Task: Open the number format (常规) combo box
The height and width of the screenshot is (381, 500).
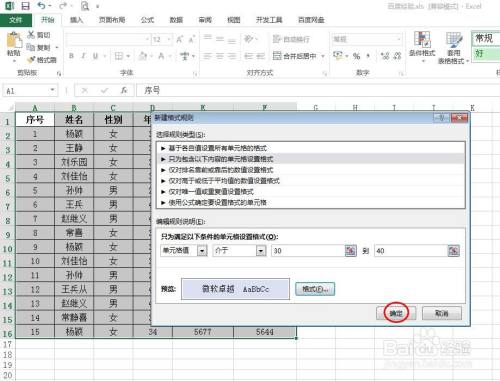Action: (x=367, y=39)
